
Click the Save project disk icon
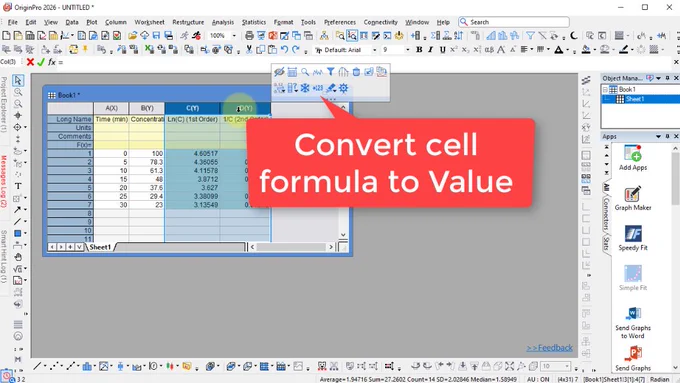157,36
